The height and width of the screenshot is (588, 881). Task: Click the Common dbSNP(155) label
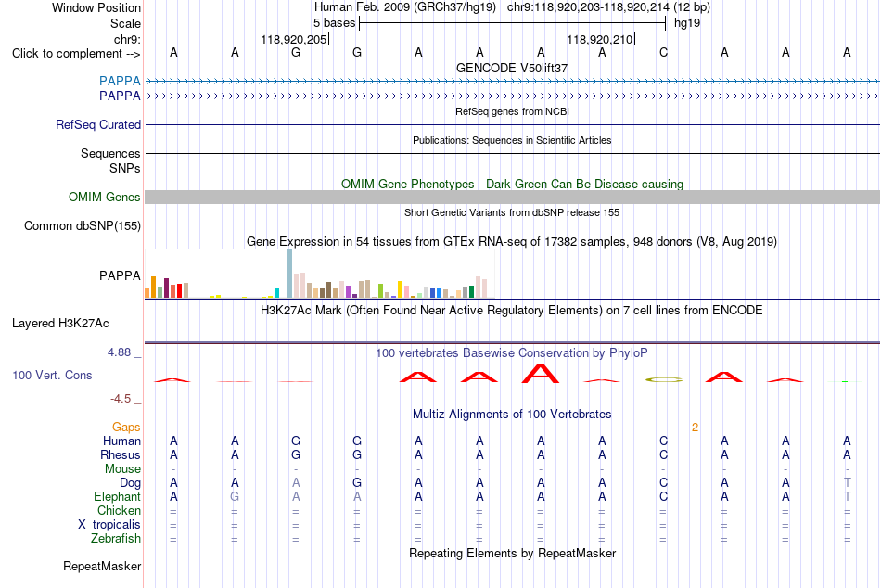click(82, 226)
